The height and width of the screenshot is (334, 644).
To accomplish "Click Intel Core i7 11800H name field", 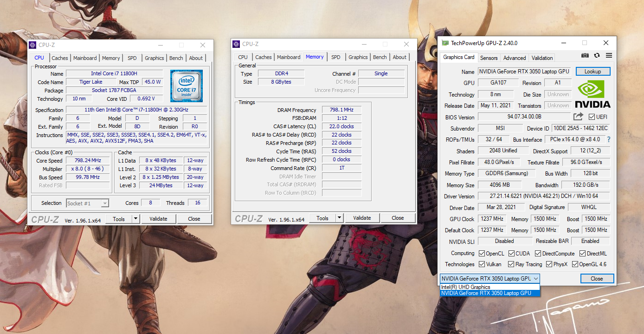I will (x=115, y=73).
